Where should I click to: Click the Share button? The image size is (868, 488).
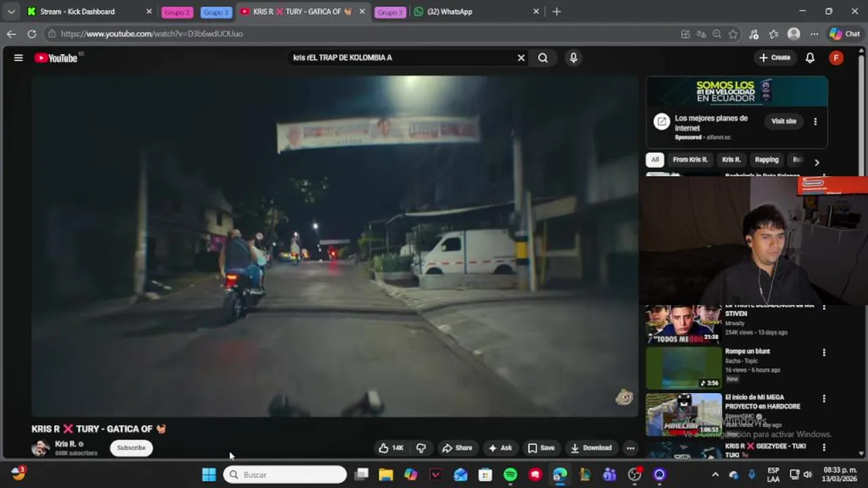point(456,448)
